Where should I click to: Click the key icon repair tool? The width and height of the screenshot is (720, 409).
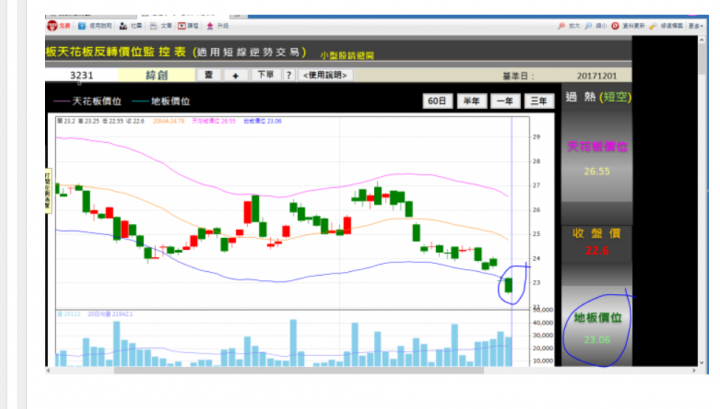(x=653, y=26)
